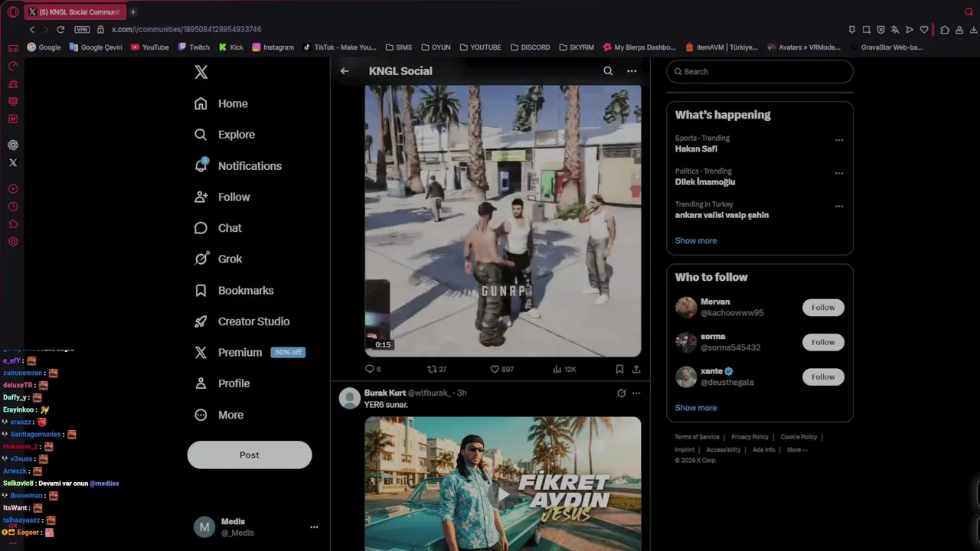Go back using KNGL Social arrow
980x551 pixels.
pyautogui.click(x=345, y=71)
